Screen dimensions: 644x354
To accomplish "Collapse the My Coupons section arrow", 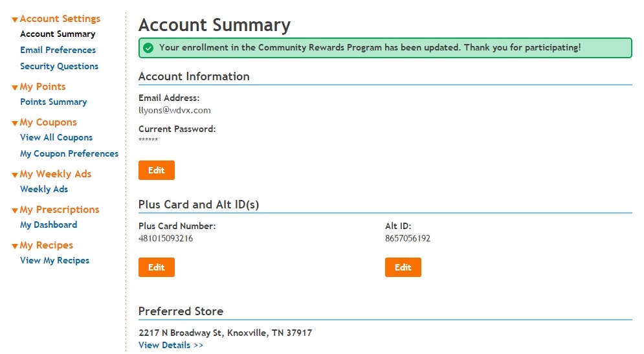I will pyautogui.click(x=15, y=124).
